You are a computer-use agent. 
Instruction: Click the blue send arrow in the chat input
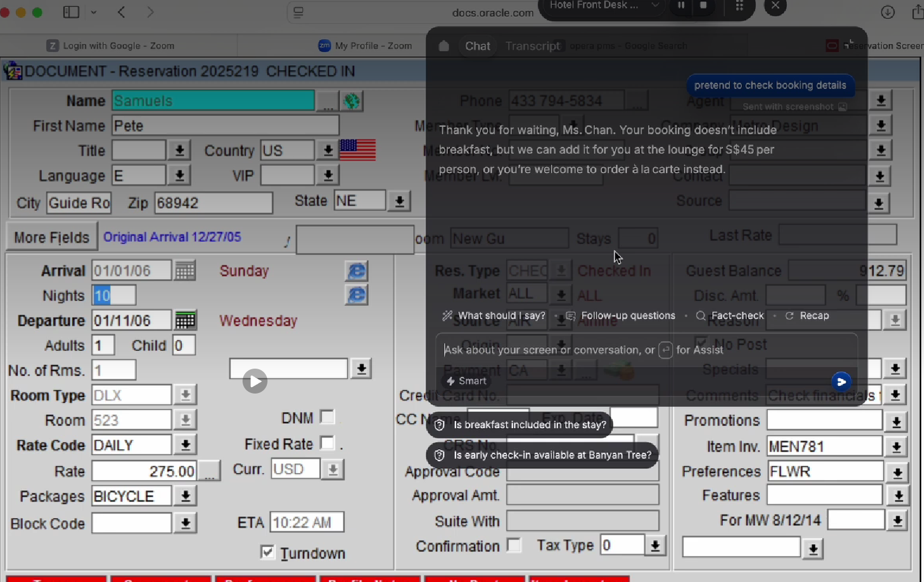pos(842,382)
